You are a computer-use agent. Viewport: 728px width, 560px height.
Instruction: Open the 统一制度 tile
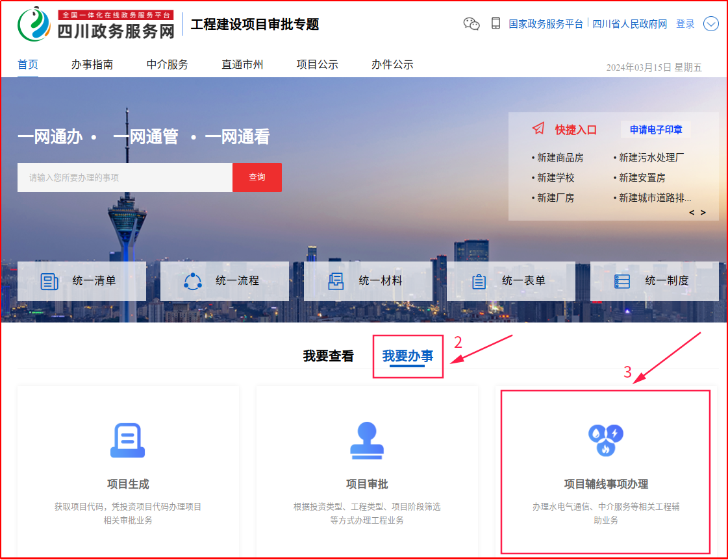654,281
